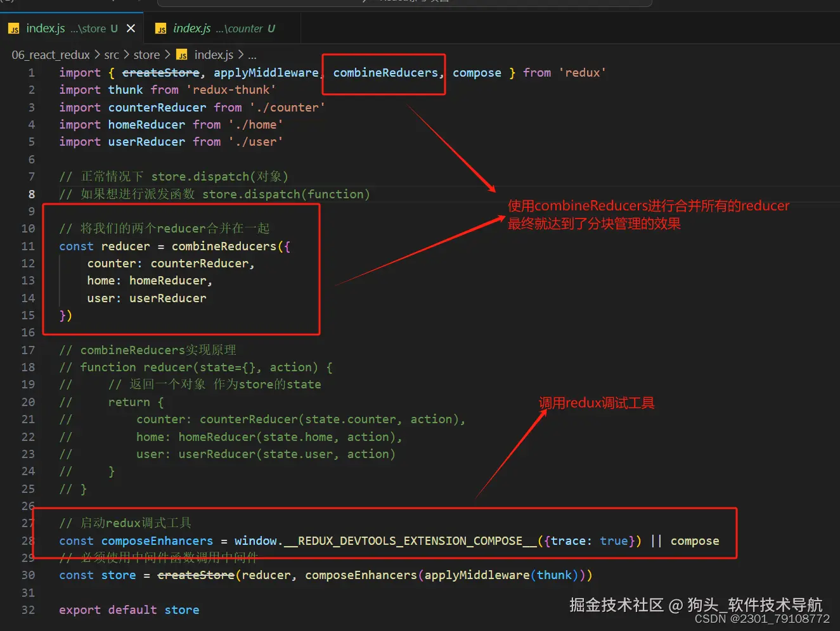Click JS file icon on counter tab

(161, 29)
